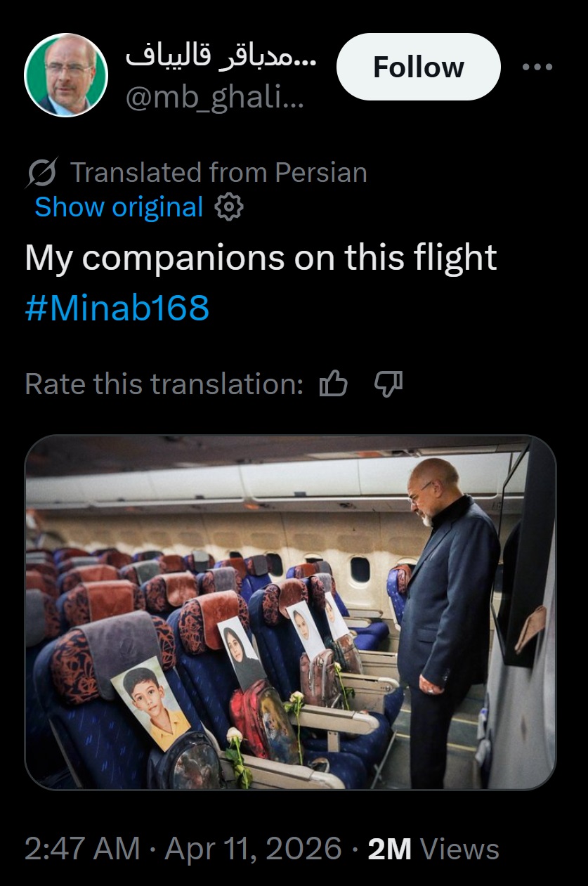The width and height of the screenshot is (588, 886).
Task: Rate translation with thumbs down
Action: click(x=388, y=384)
